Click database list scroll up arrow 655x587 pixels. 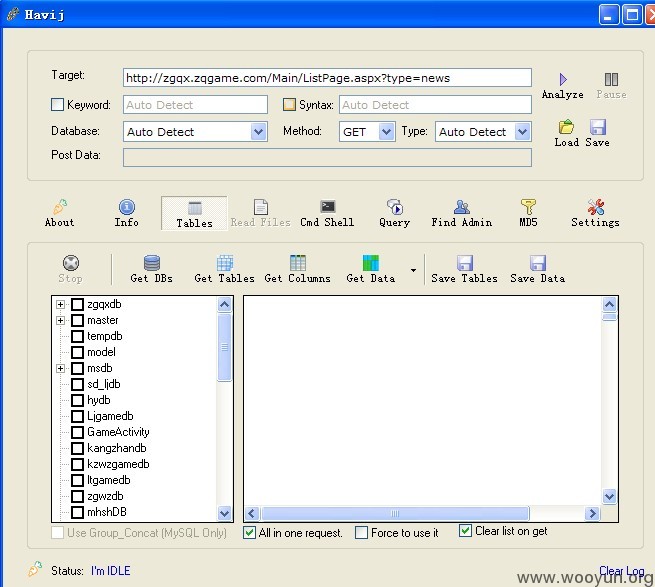(x=224, y=305)
